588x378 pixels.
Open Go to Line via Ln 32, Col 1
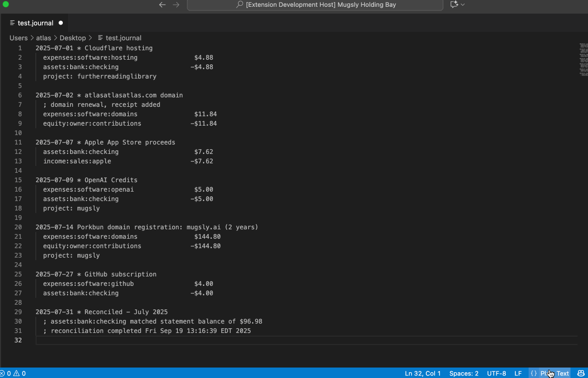tap(423, 373)
